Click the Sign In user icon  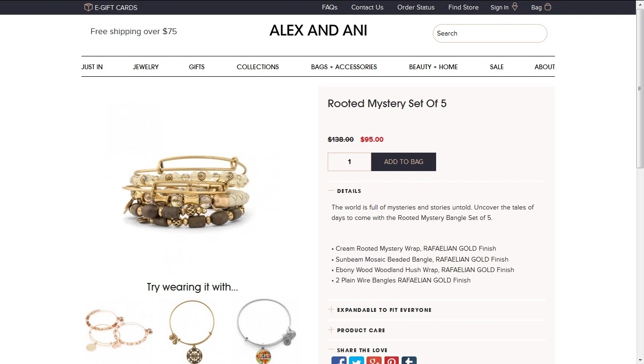(x=515, y=7)
